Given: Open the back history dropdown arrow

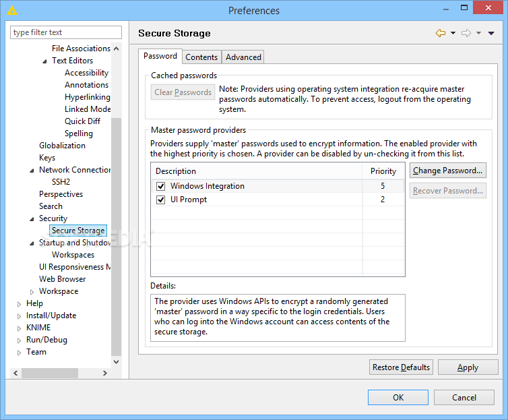Looking at the screenshot, I should (453, 33).
